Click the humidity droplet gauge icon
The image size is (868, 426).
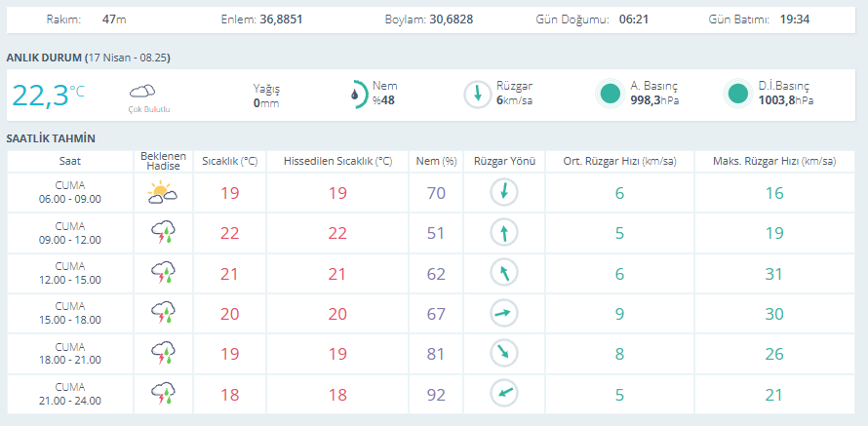356,95
